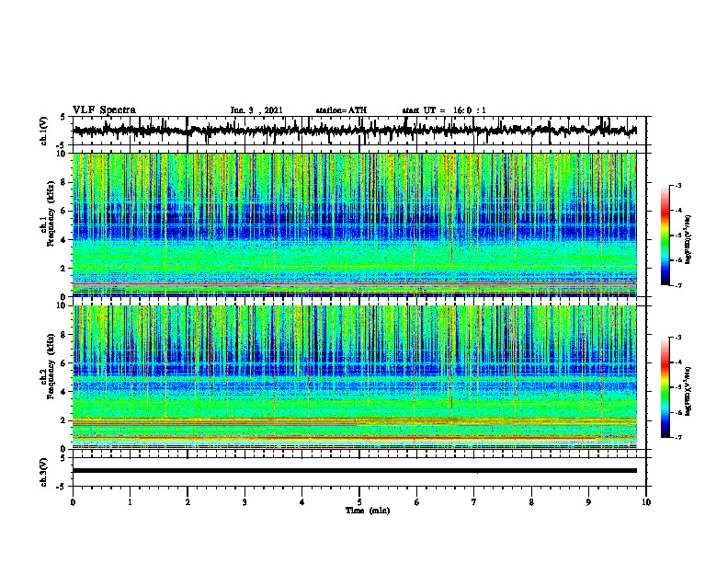Click the ch.2 'Frequency (kHz)' axis label
Screen dimensions: 728x563
pyautogui.click(x=51, y=366)
